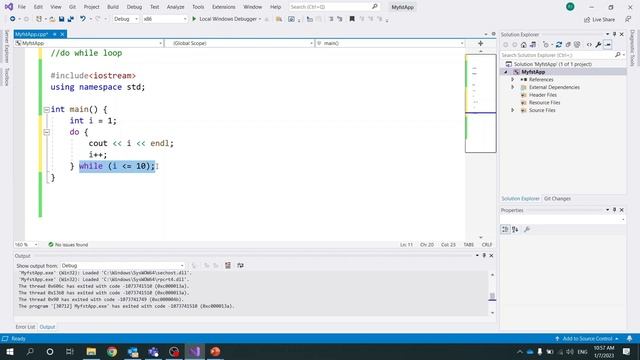The height and width of the screenshot is (360, 640).
Task: Open the x86 platform dropdown
Action: pos(165,19)
